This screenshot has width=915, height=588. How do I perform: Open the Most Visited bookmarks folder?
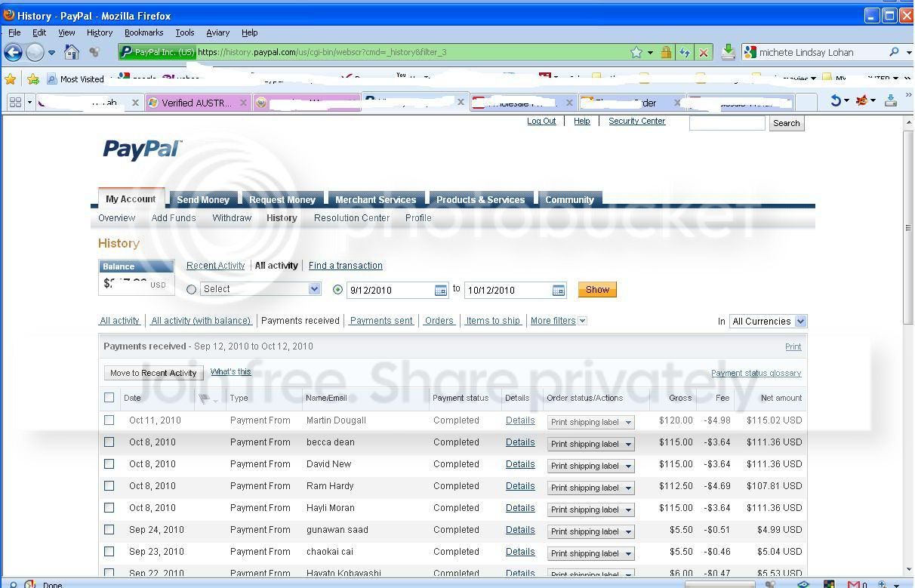click(75, 79)
